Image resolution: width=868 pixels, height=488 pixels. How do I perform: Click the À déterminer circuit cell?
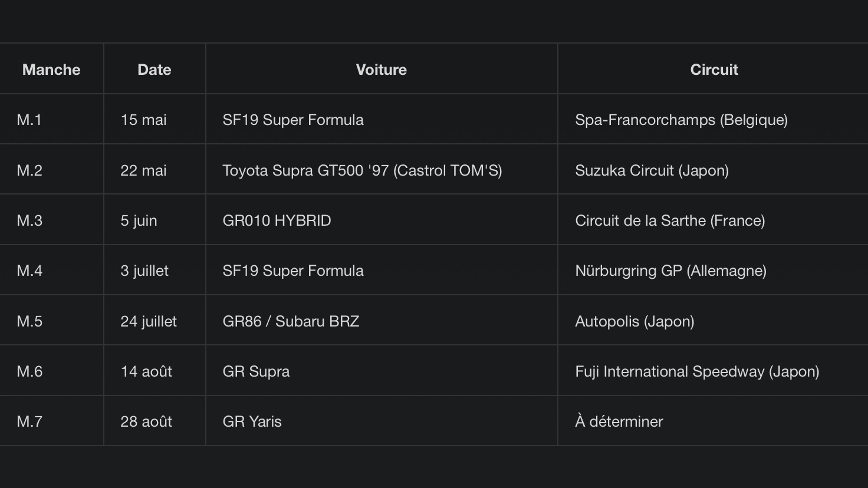click(x=713, y=421)
